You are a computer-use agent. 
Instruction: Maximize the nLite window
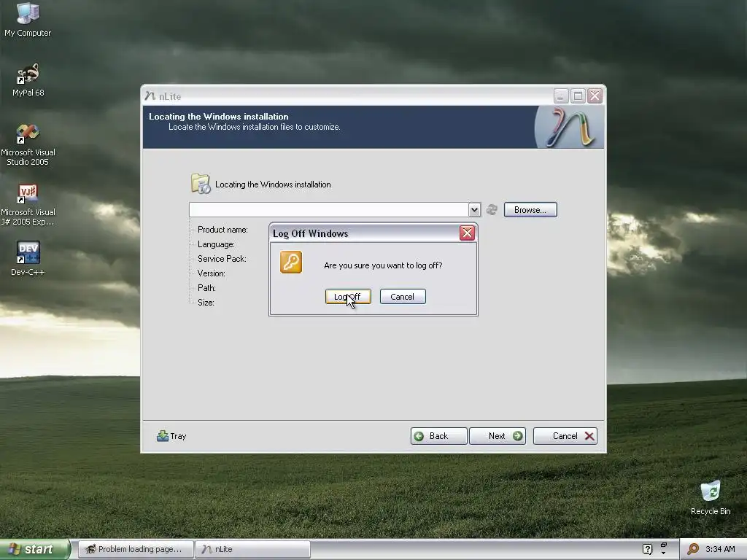pos(578,96)
